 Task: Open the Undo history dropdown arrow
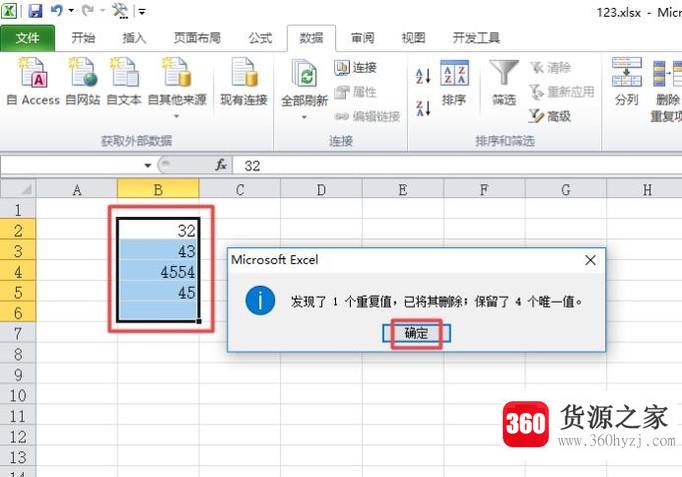click(71, 10)
